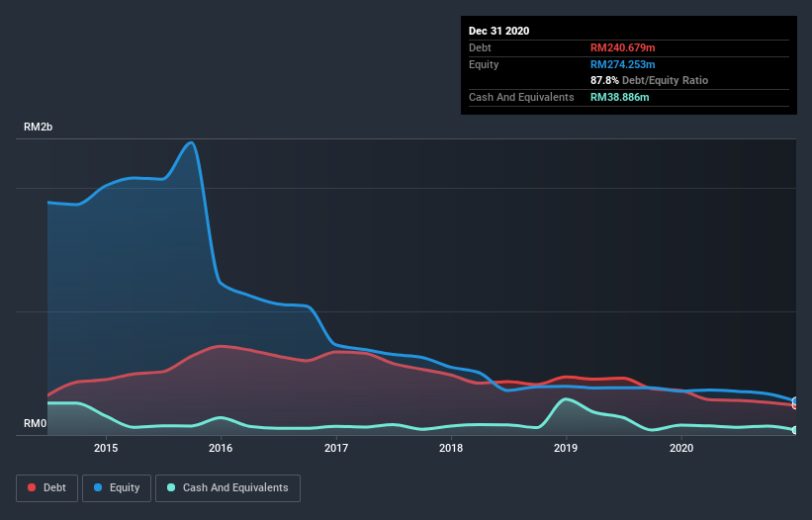Click the RM274.253m equity value
The height and width of the screenshot is (520, 812).
pyautogui.click(x=622, y=64)
